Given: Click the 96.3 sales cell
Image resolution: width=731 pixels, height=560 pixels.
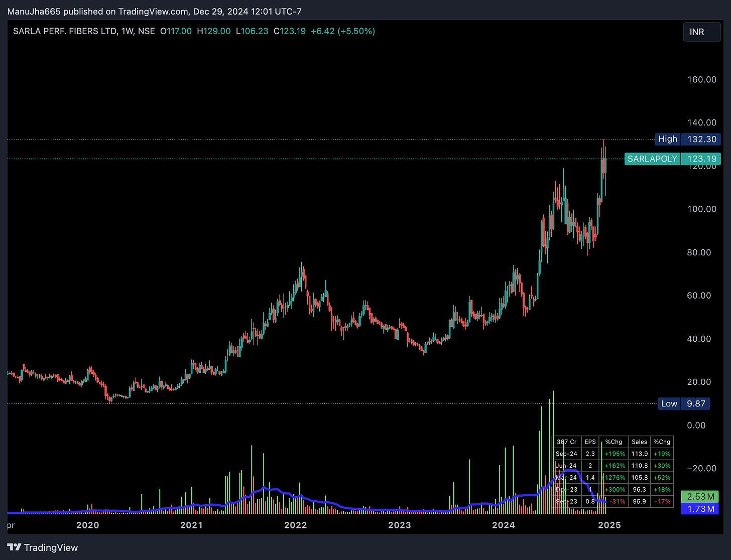Looking at the screenshot, I should 639,490.
